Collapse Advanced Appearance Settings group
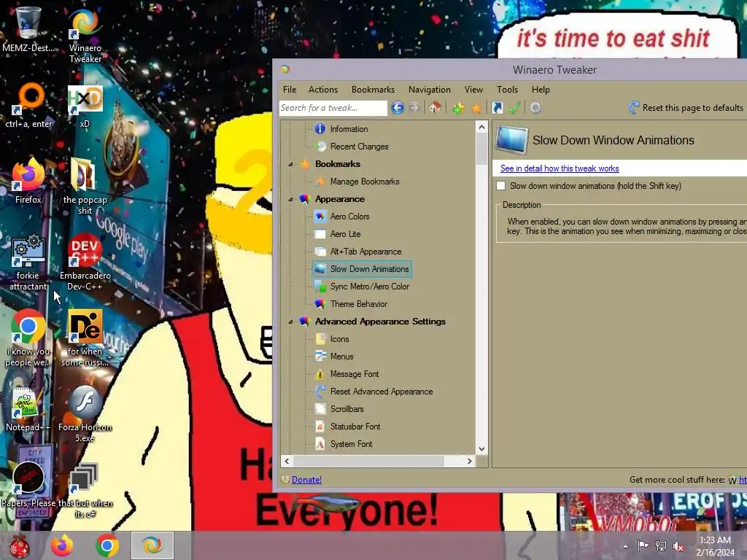Viewport: 747px width, 560px height. tap(290, 322)
